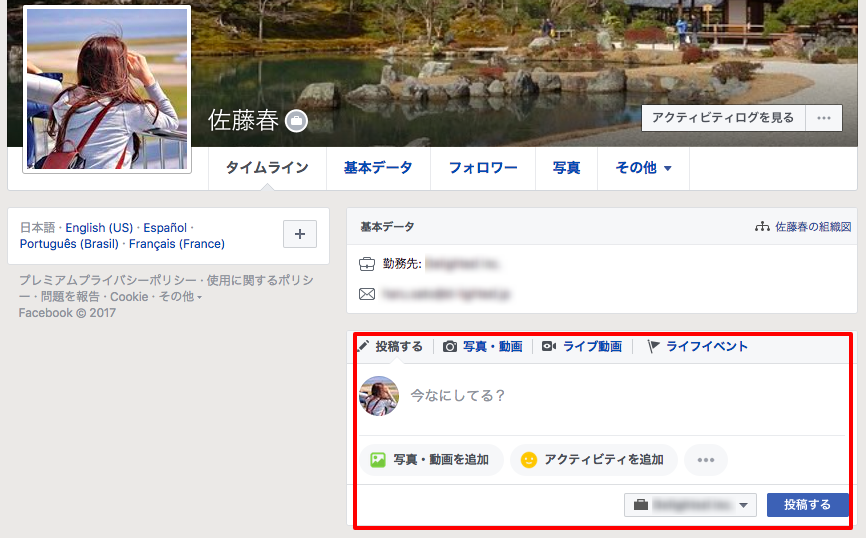Click the blurred workplace name after 勤務先
866x538 pixels.
pyautogui.click(x=462, y=264)
